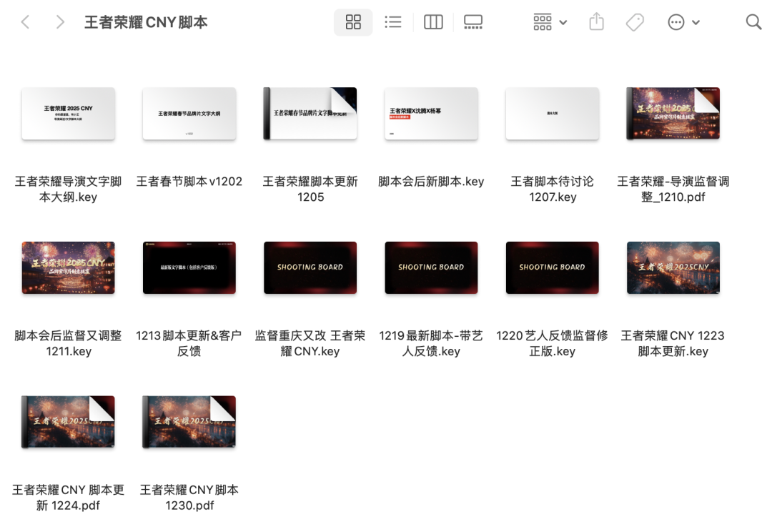Select thumbnail of 1219 最新脚本-带艺人反馈.key
Image resolution: width=772 pixels, height=532 pixels.
point(431,268)
